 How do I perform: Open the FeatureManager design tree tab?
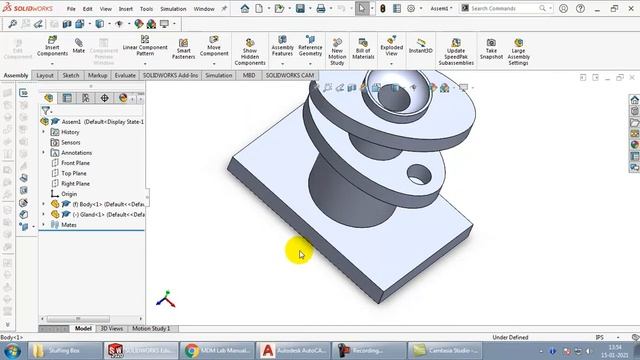49,98
